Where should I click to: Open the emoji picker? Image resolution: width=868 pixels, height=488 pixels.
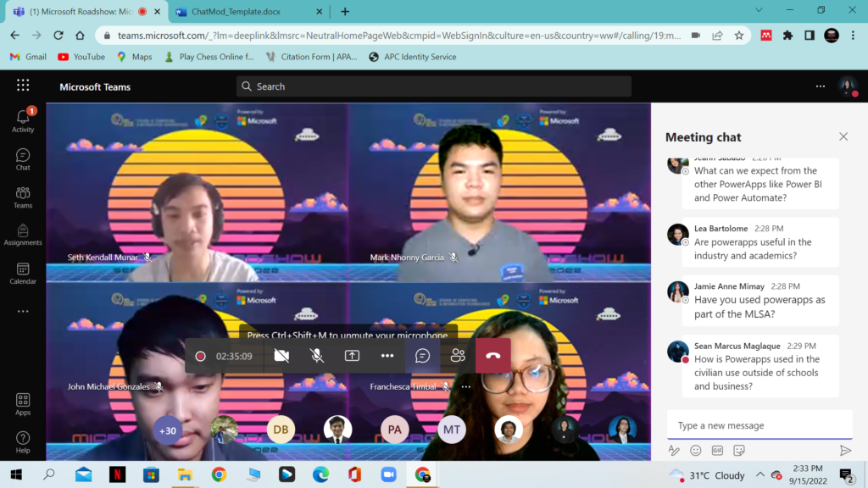[x=696, y=451]
